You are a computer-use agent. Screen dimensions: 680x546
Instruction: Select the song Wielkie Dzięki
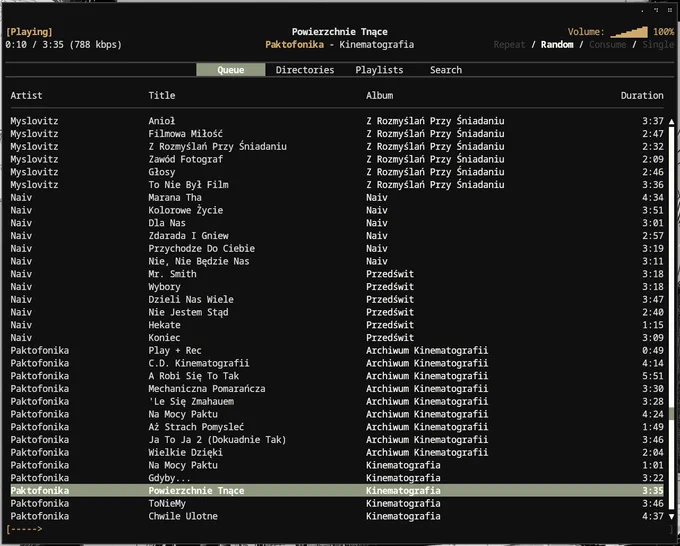click(x=337, y=452)
